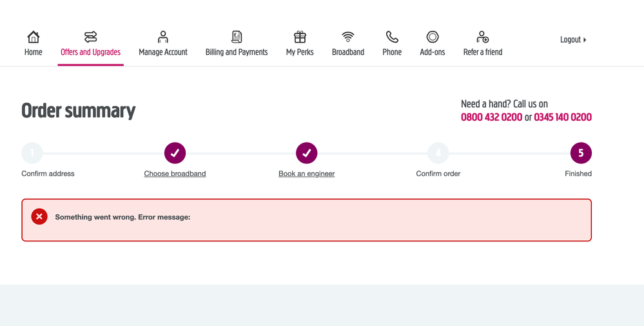Viewport: 644px width, 326px height.
Task: Select the Broadband wifi icon
Action: (348, 37)
